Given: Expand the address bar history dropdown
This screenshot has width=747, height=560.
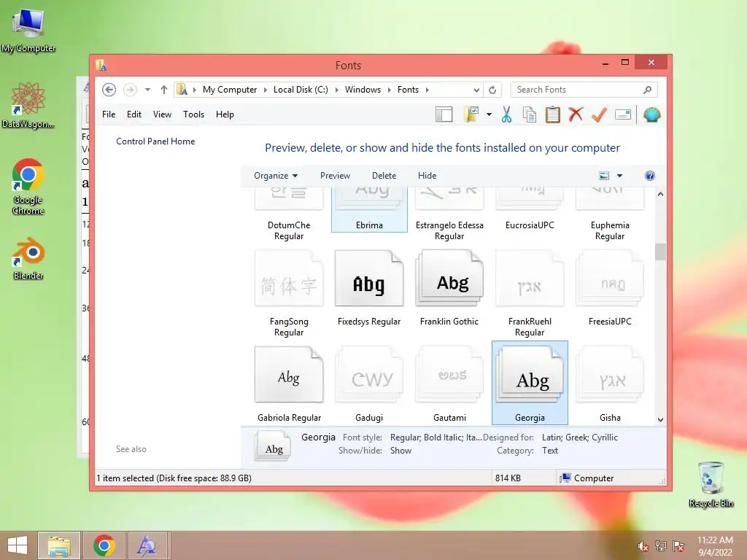Looking at the screenshot, I should click(476, 90).
